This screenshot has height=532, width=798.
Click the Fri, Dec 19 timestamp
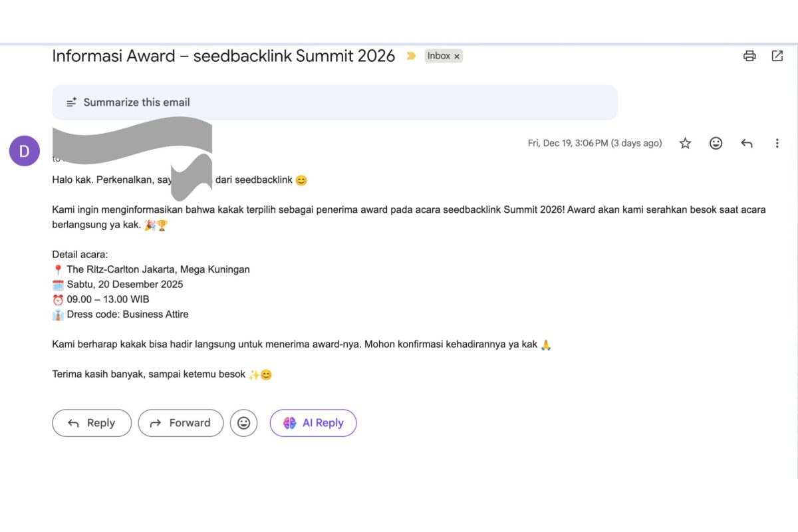coord(595,143)
